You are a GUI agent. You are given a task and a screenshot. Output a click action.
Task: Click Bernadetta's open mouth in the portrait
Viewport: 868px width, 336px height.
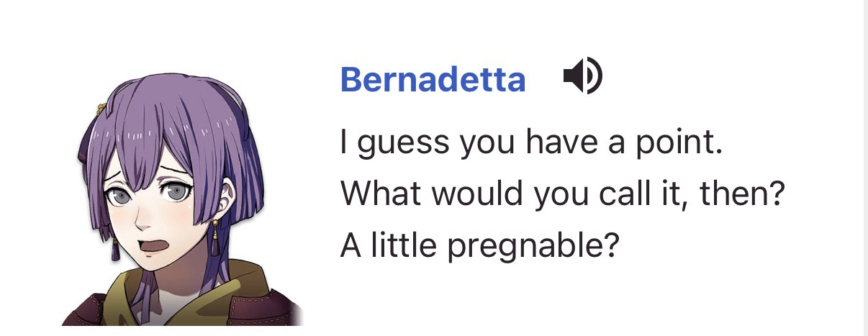coord(155,247)
